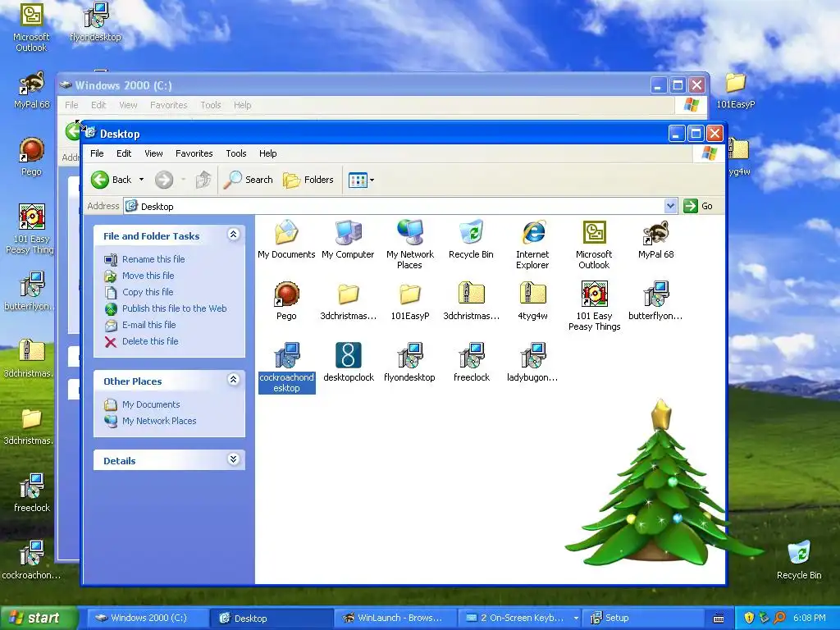This screenshot has height=630, width=840.
Task: Open Help menu in Desktop window
Action: (268, 153)
